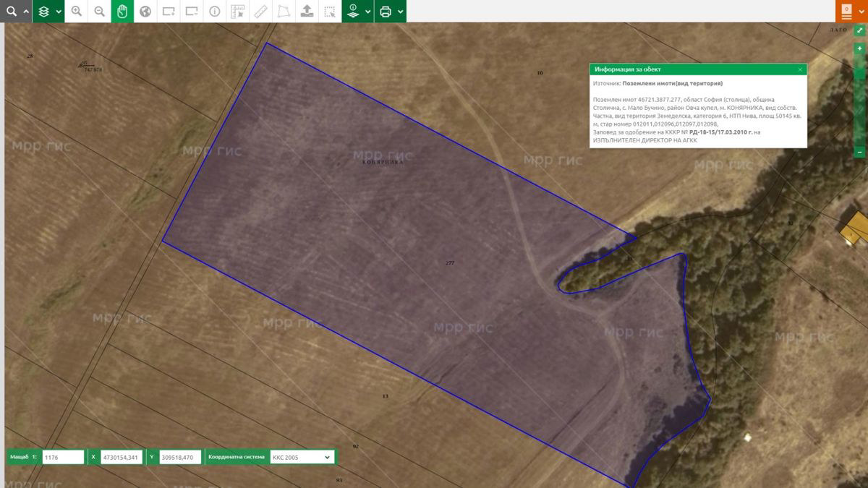The height and width of the screenshot is (488, 868).
Task: Click the zoom slider track
Action: pyautogui.click(x=859, y=101)
